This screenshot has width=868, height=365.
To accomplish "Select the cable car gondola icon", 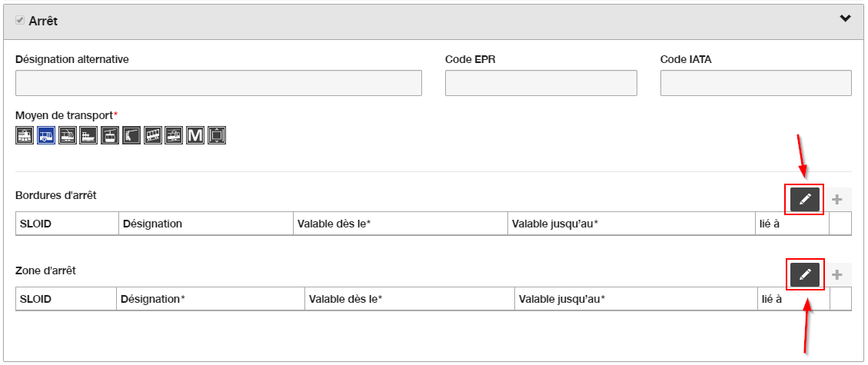I will (x=110, y=135).
